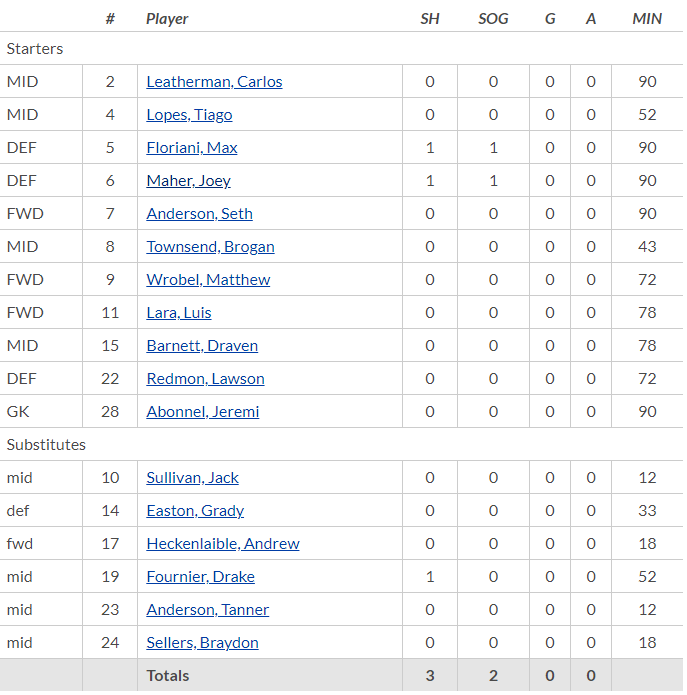Select goalkeeper Abonnel, Jeremi link

point(203,412)
